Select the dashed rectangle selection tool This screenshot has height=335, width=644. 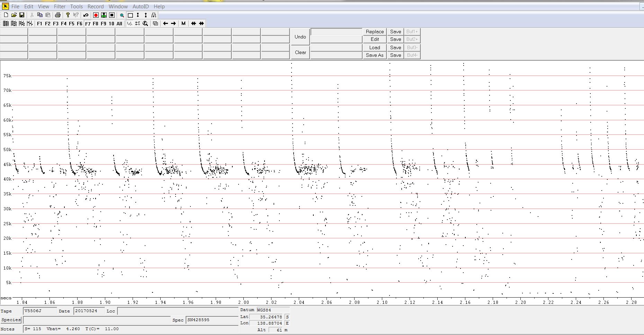[x=130, y=15]
